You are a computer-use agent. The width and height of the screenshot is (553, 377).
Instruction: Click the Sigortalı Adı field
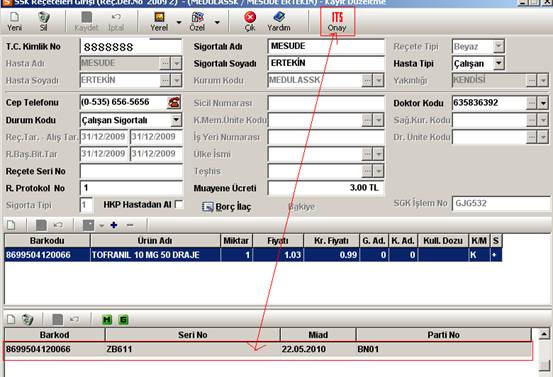(326, 46)
